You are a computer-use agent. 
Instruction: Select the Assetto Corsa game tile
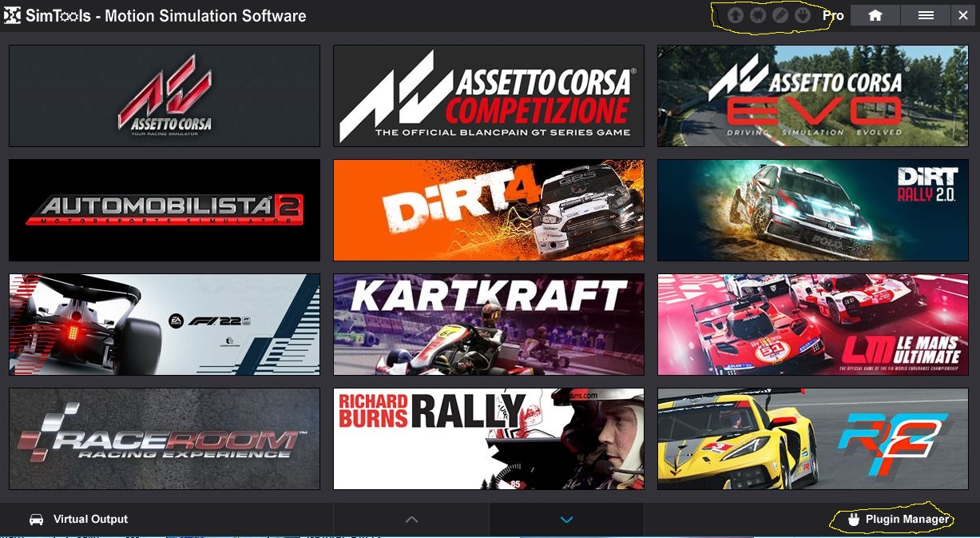pos(165,96)
